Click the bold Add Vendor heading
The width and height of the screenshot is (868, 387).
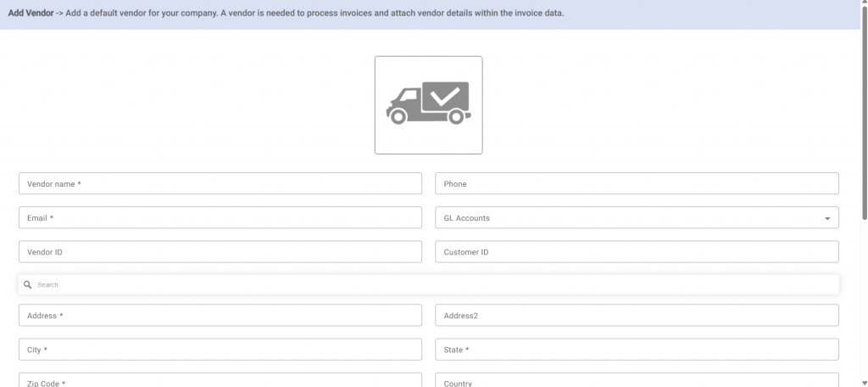coord(31,14)
